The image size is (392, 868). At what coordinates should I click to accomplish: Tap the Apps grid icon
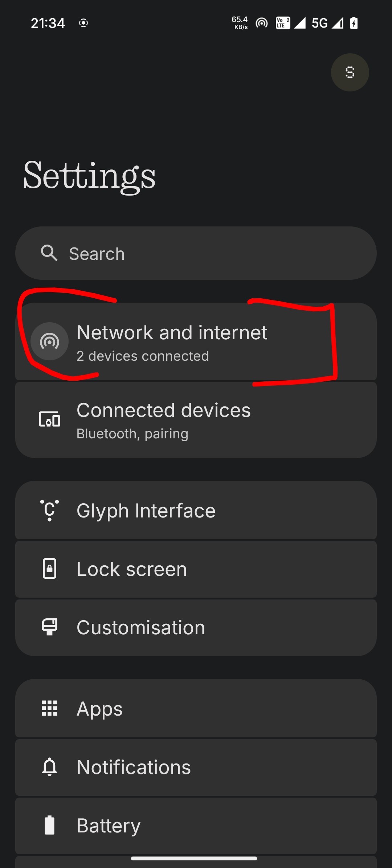coord(49,708)
